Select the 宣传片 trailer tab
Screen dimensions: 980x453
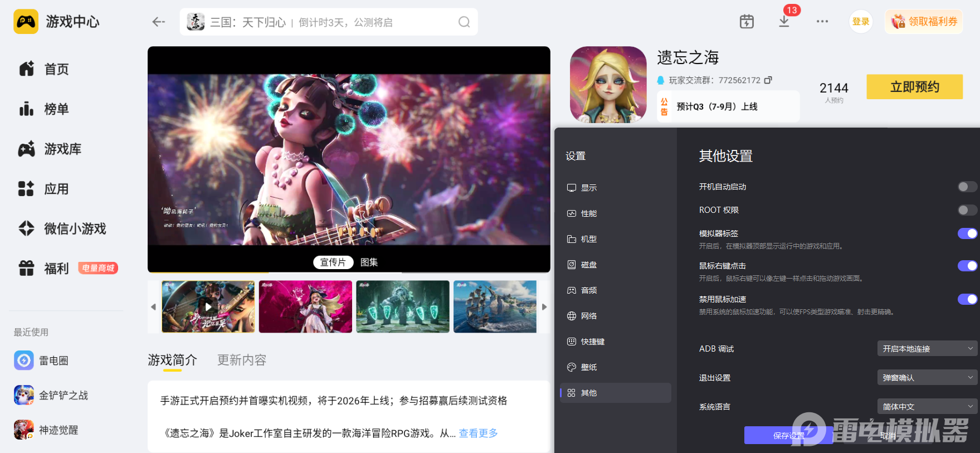tap(333, 262)
